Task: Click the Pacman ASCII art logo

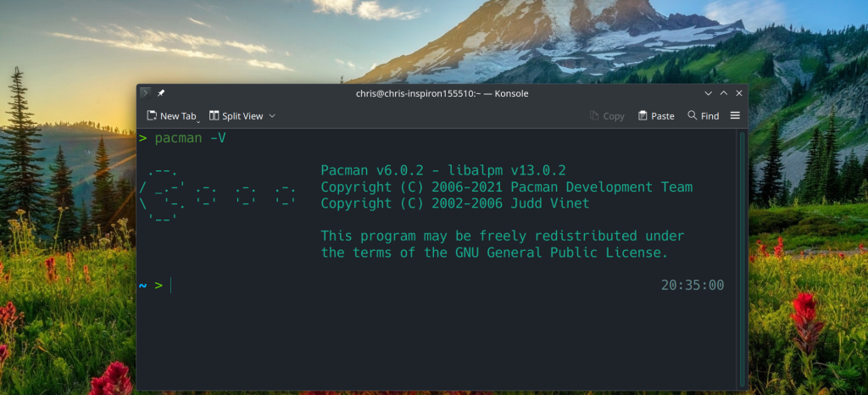Action: point(217,195)
